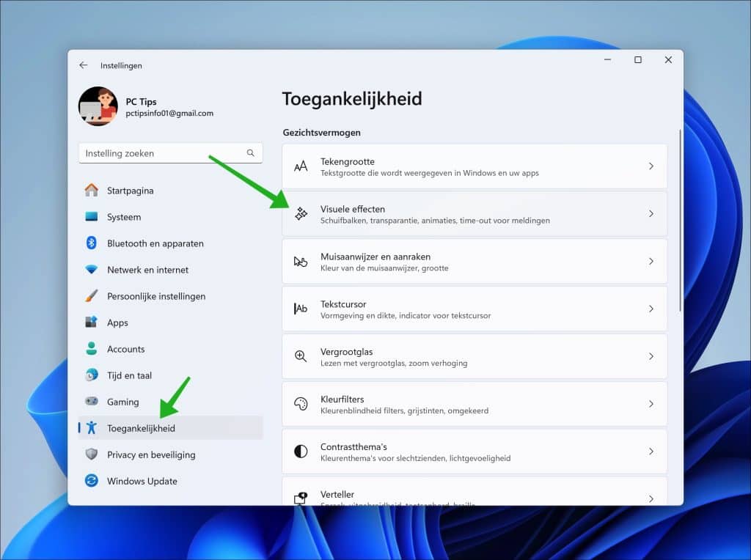Expand Tekengrootte with its chevron

coord(651,166)
